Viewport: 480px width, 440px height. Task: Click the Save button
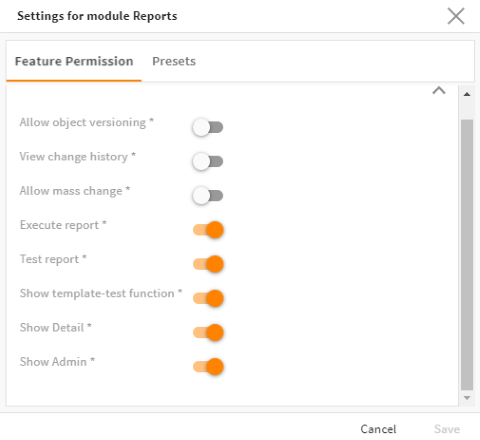click(x=447, y=429)
